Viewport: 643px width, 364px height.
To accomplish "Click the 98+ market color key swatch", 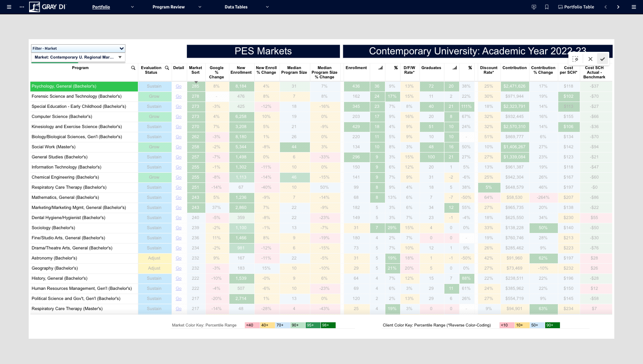I will 328,325.
